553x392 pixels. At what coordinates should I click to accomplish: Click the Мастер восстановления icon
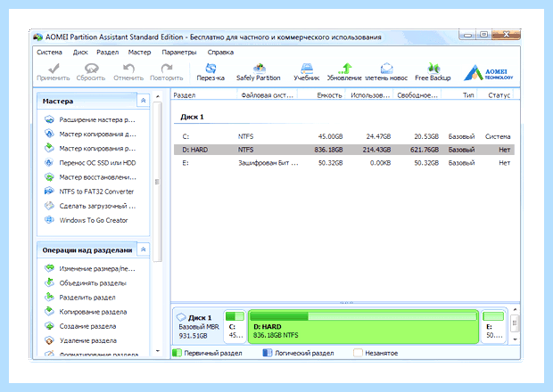49,176
